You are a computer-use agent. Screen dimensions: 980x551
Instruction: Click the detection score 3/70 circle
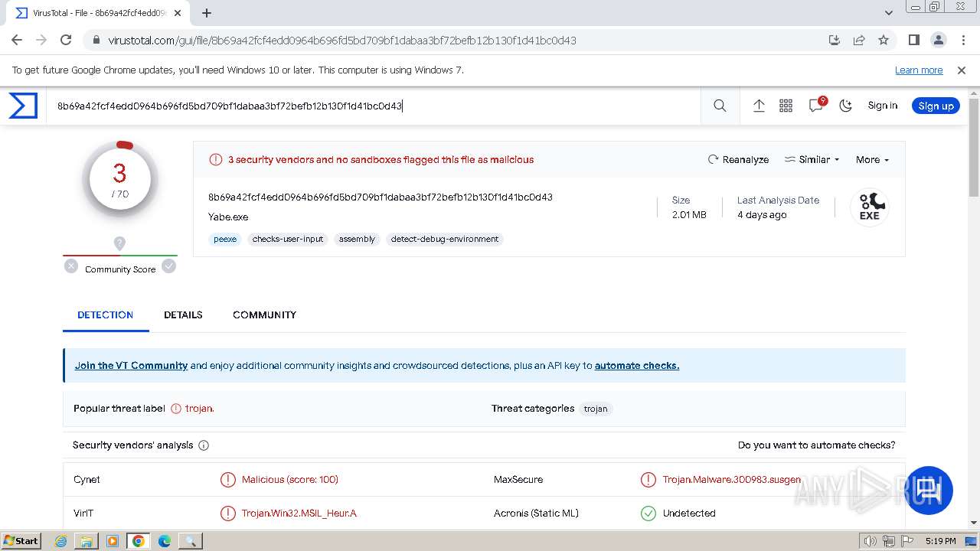(x=120, y=179)
